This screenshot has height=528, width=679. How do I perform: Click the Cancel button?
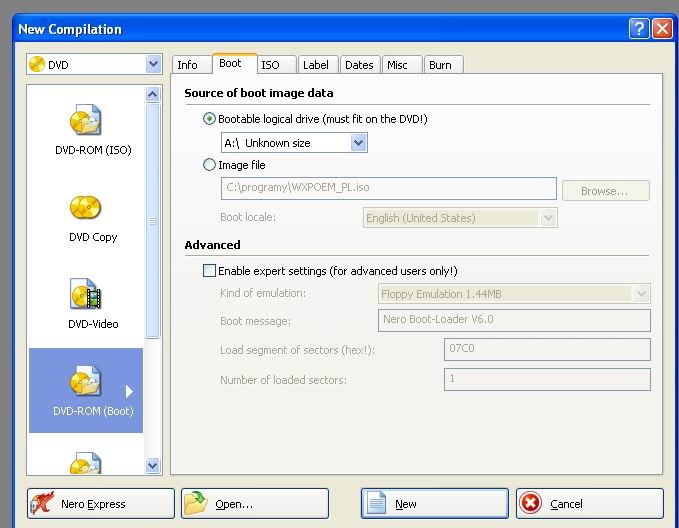point(590,503)
